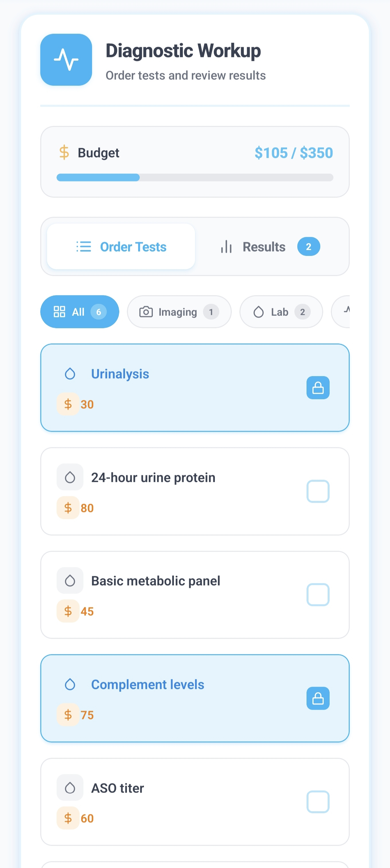The image size is (390, 868).
Task: Click the Diagnostic Workup pulse logo icon
Action: [x=66, y=60]
